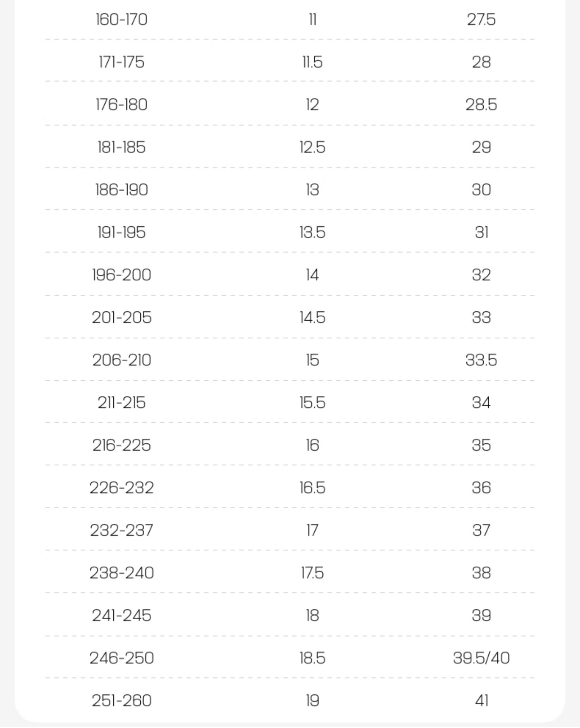Click the 196-200 range cell

tap(121, 275)
